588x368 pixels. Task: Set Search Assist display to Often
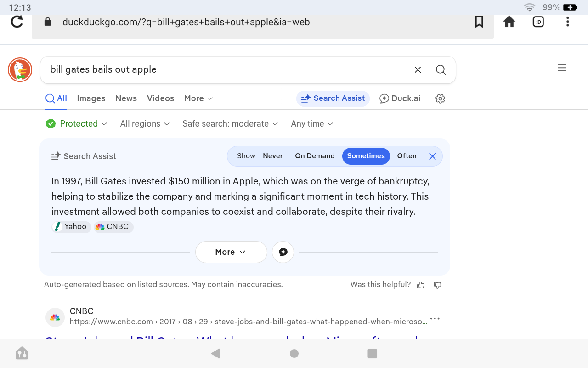(x=407, y=156)
